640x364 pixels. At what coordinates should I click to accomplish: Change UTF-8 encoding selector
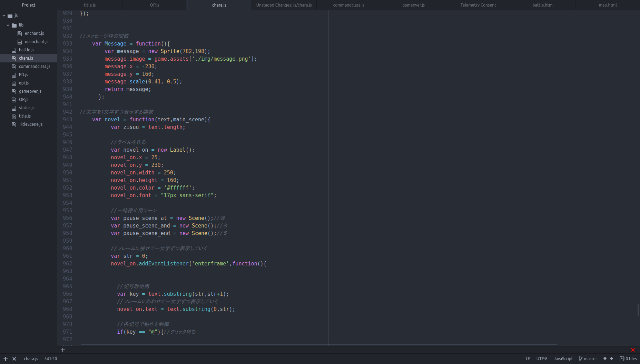tap(542, 359)
